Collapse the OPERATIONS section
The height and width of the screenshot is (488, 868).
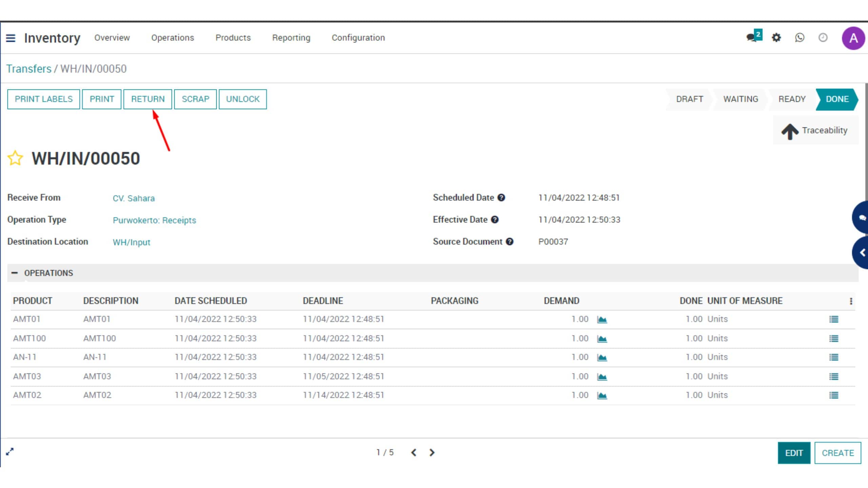15,273
